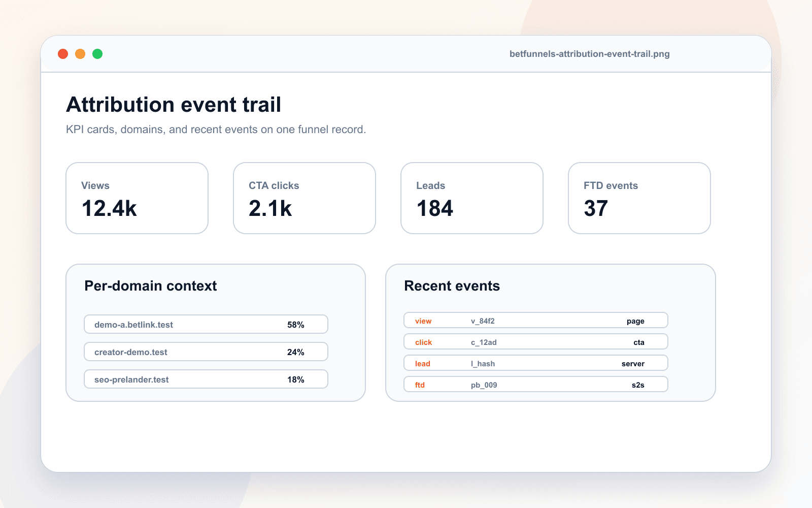The width and height of the screenshot is (812, 508).
Task: Click the red close window dot
Action: (x=63, y=54)
